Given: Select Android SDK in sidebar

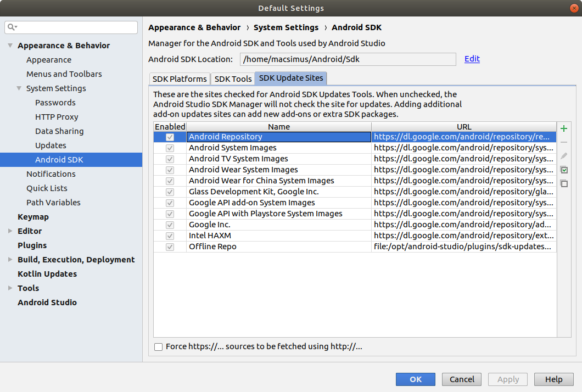Looking at the screenshot, I should pyautogui.click(x=71, y=160).
